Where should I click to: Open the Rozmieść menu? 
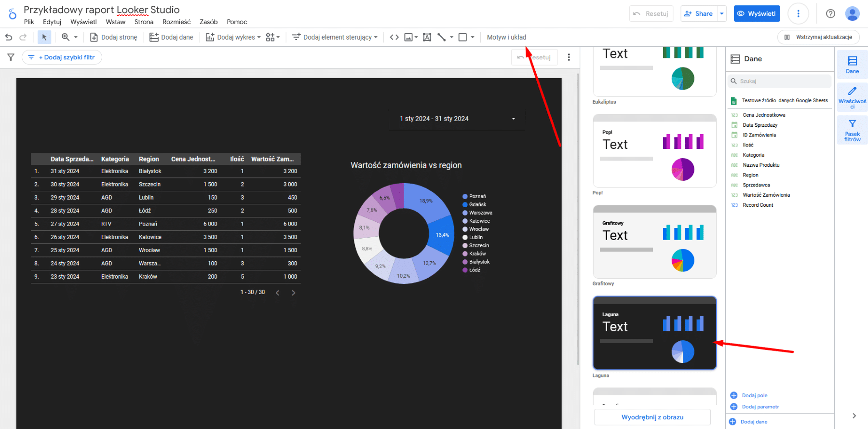click(176, 22)
